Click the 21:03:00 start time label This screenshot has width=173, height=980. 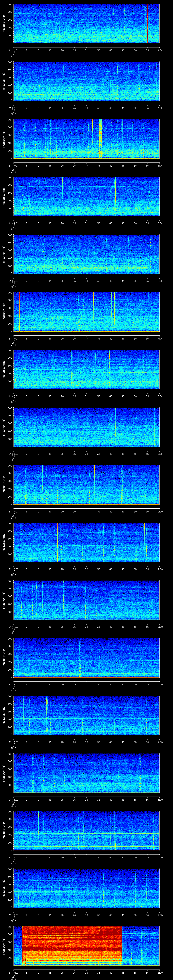coord(13,166)
